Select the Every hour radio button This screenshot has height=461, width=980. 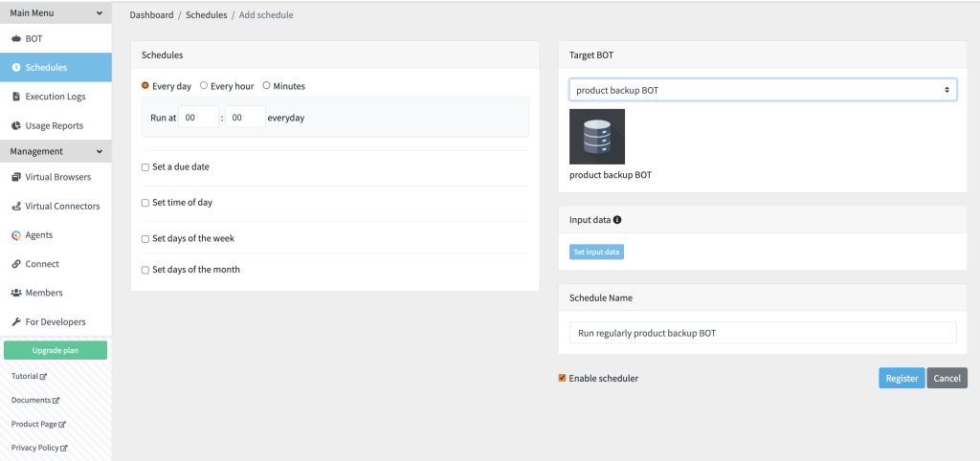click(204, 85)
